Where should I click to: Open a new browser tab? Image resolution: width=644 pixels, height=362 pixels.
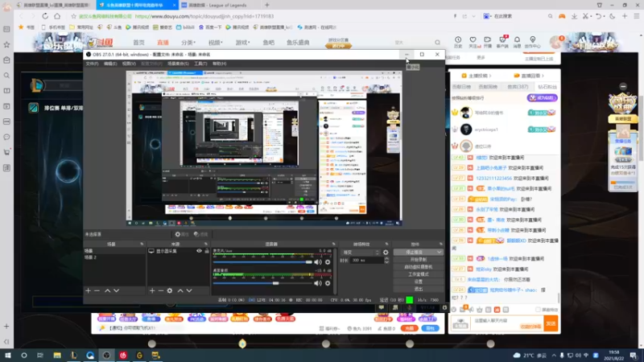(267, 5)
